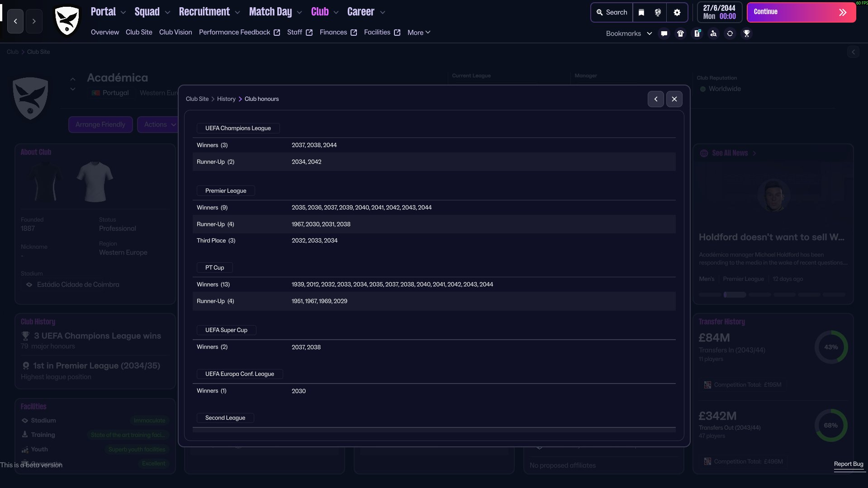Select the UEFA Super Cup competition tag
Screen dimensions: 868x488
coord(226,330)
